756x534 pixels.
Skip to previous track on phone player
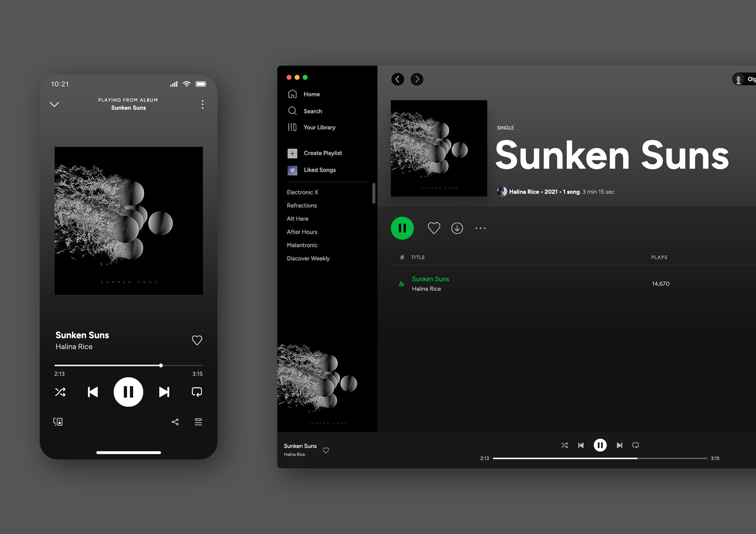coord(93,392)
